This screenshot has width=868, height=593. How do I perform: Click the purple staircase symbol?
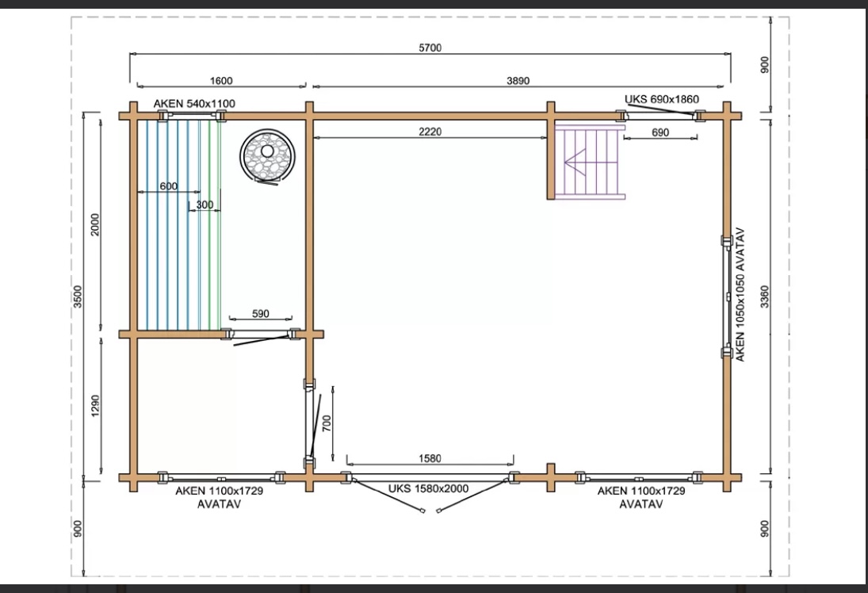click(x=590, y=161)
